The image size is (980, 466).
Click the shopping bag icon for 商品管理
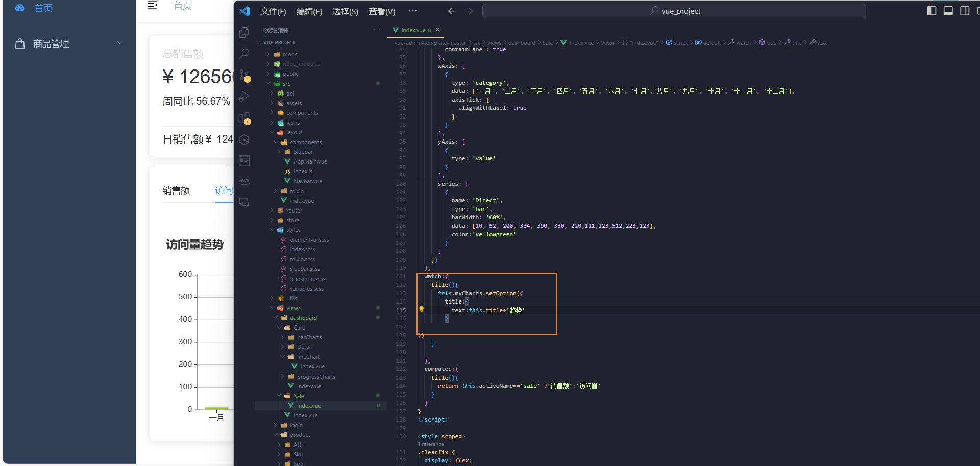coord(20,43)
